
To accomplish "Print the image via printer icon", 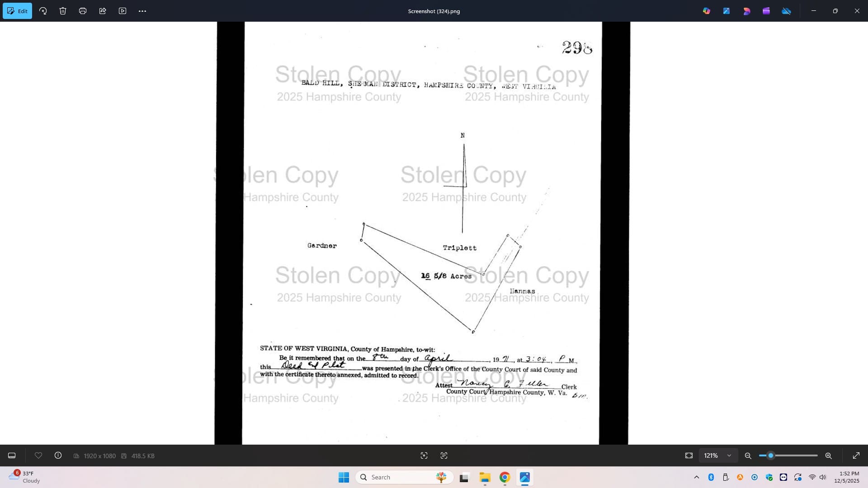I will point(83,11).
